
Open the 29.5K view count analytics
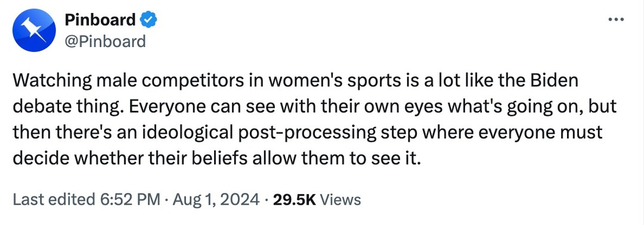(293, 199)
